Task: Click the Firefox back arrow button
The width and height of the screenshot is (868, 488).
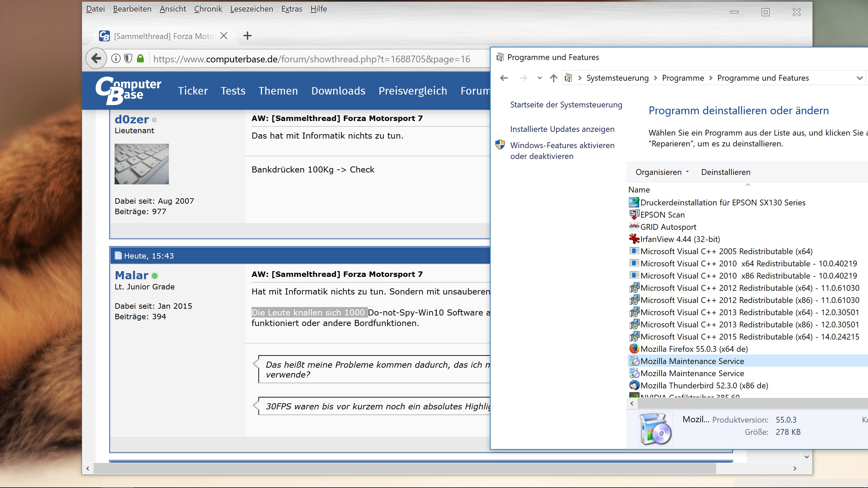Action: coord(96,59)
